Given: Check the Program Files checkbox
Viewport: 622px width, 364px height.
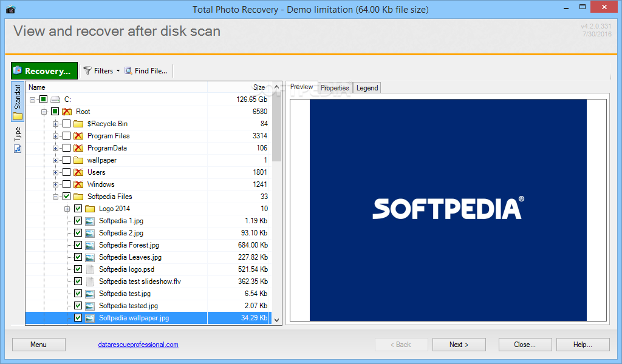Looking at the screenshot, I should point(67,136).
